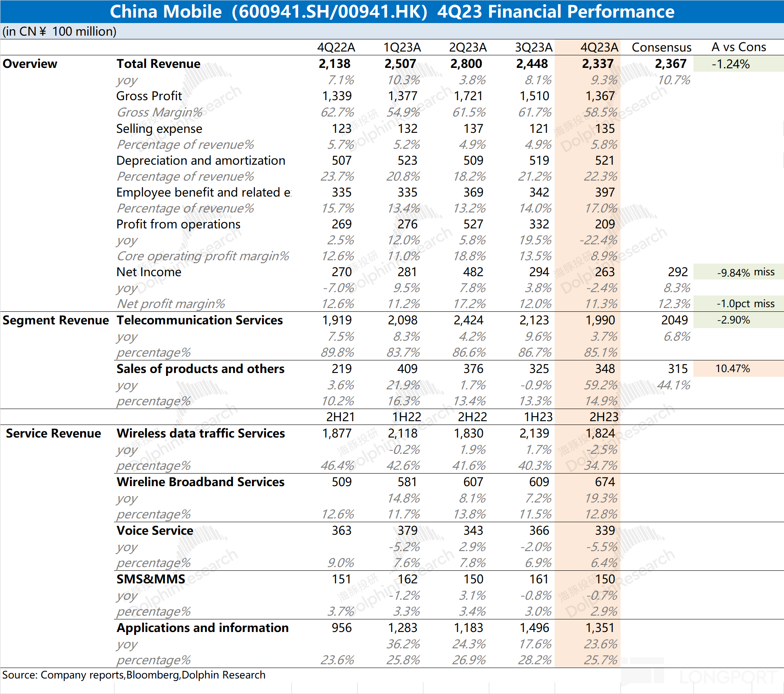
Task: Click the Telecommunication Services row label
Action: pos(200,320)
